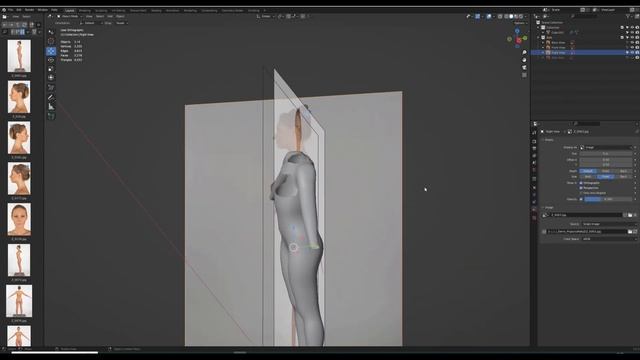Open the File menu

tap(11, 10)
